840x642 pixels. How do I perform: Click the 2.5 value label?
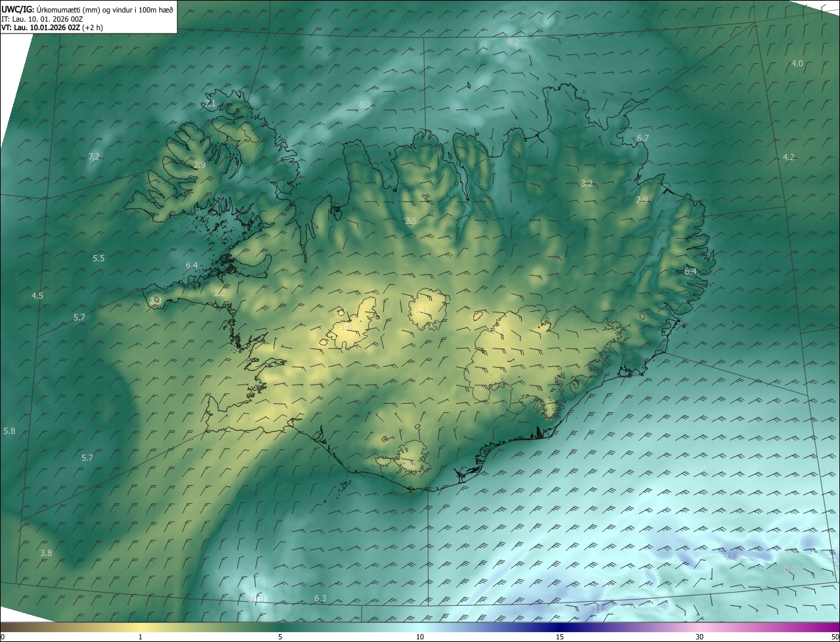[411, 221]
